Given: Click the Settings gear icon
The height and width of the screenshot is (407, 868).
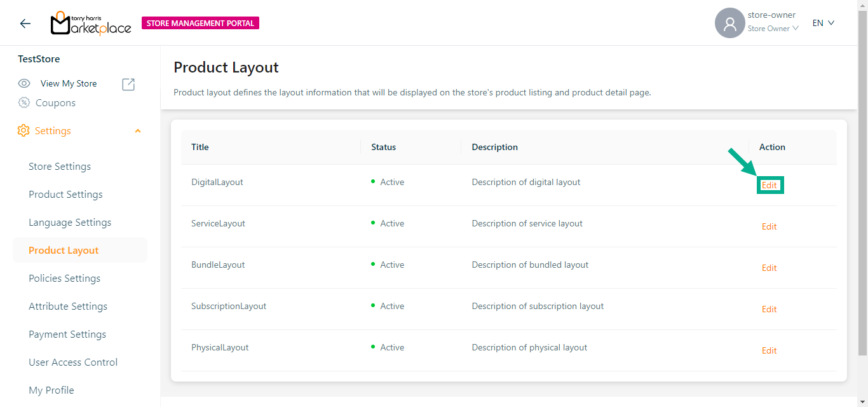Looking at the screenshot, I should point(24,130).
